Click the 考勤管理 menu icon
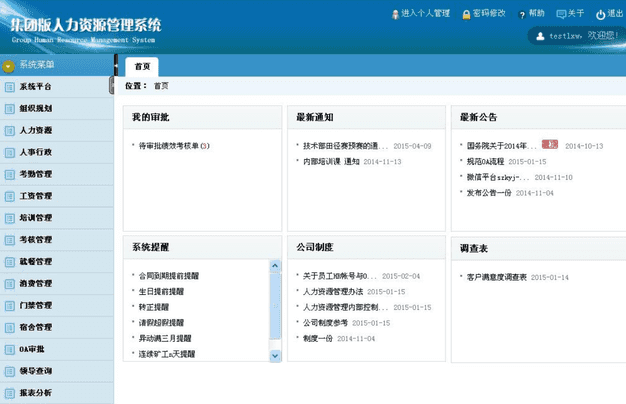The width and height of the screenshot is (626, 404). click(10, 174)
